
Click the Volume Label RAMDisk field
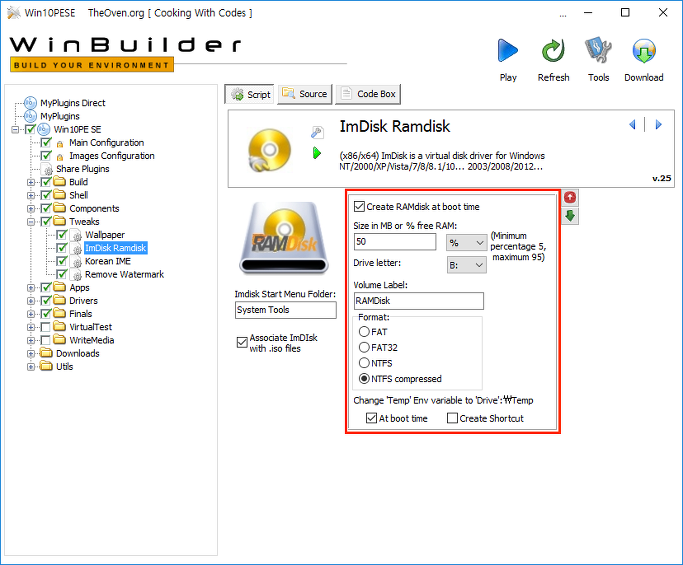click(419, 301)
